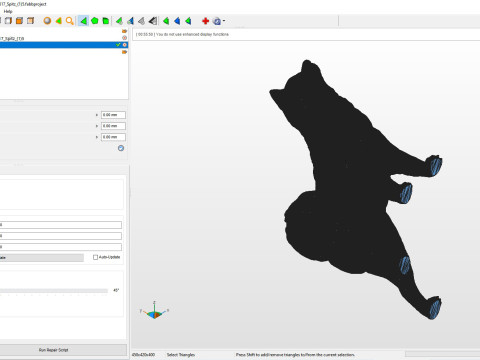Click the blue triangle toolbar icon

click(x=177, y=21)
